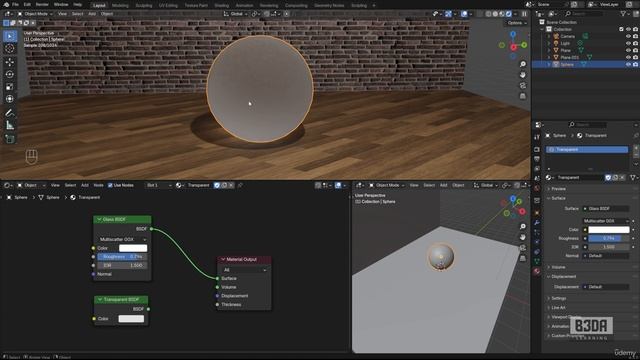This screenshot has width=640, height=360.
Task: Select the Rotate tool in main viewport
Action: [x=10, y=74]
